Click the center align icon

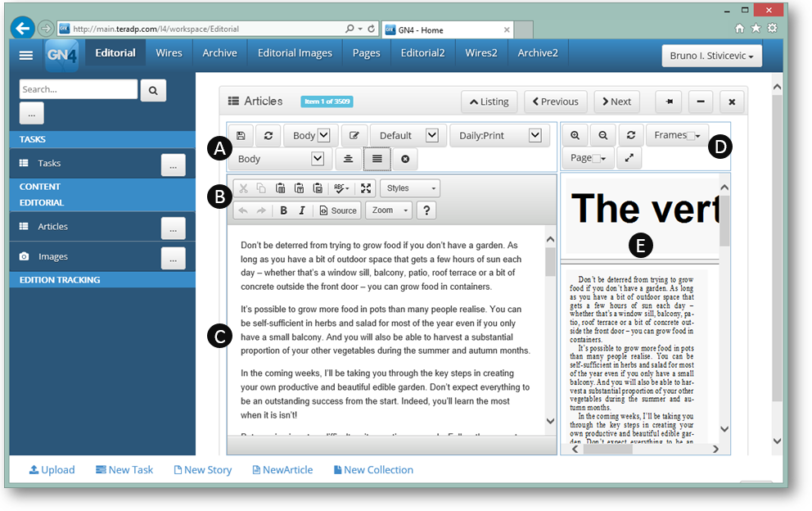[x=348, y=159]
